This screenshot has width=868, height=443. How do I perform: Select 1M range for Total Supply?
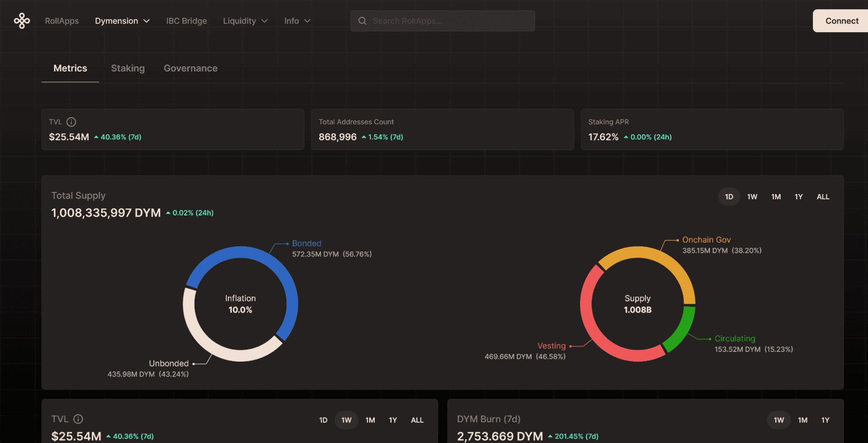click(x=776, y=197)
